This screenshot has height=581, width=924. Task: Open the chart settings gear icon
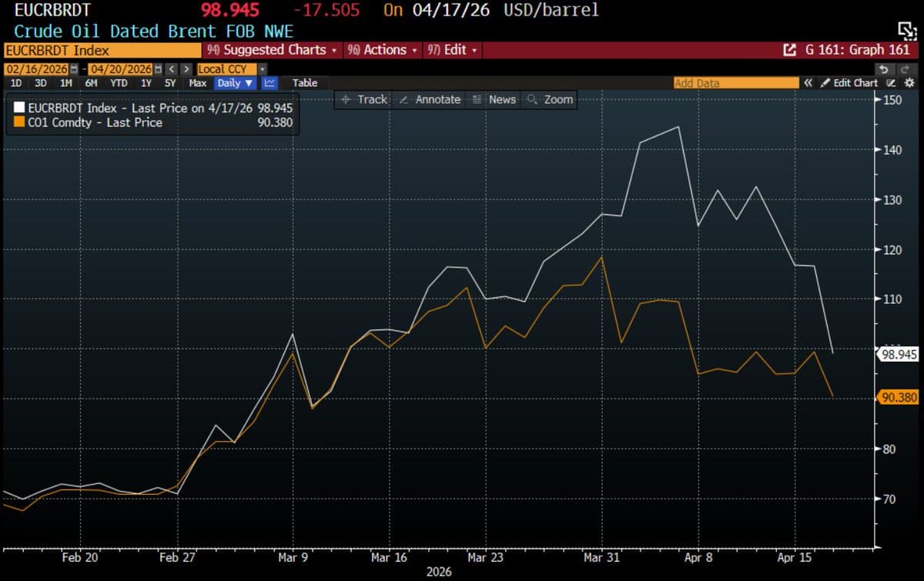(x=909, y=83)
